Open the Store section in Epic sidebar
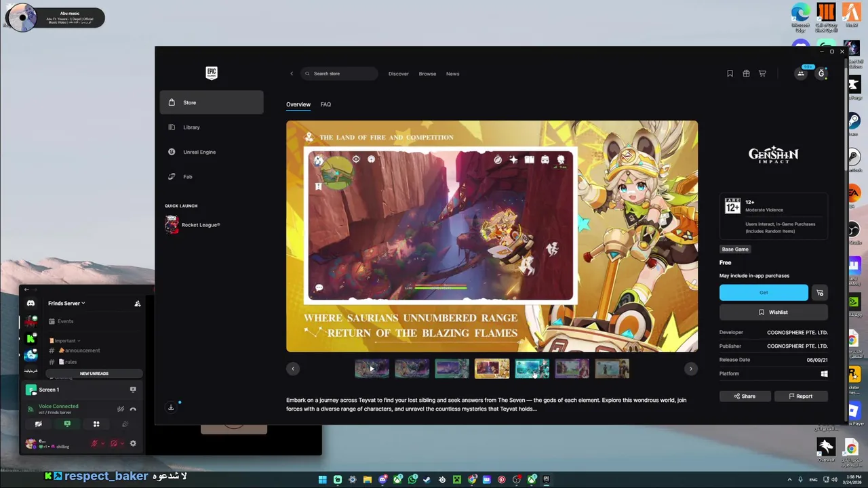868x488 pixels. point(211,102)
